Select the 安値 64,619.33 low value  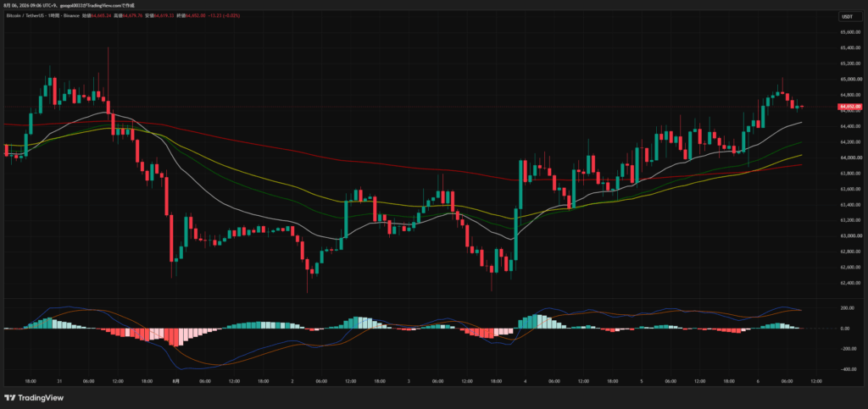click(160, 16)
